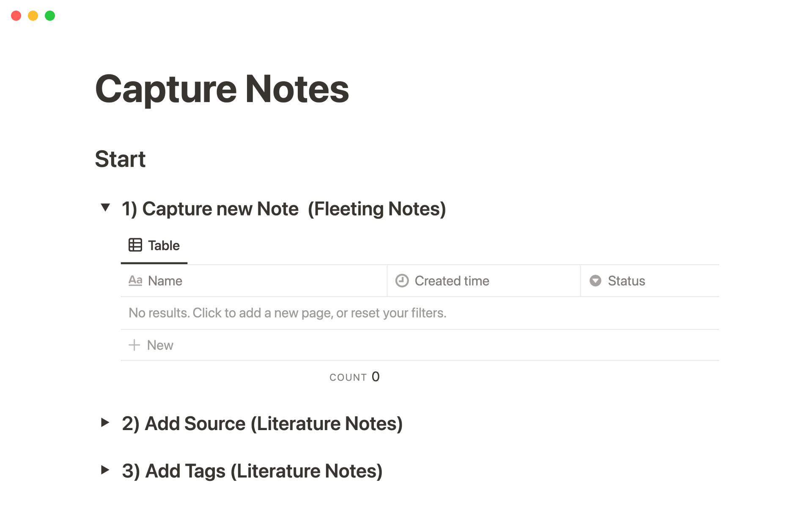Click the table view icon
Viewport: 812px width, 508px height.
[x=135, y=245]
